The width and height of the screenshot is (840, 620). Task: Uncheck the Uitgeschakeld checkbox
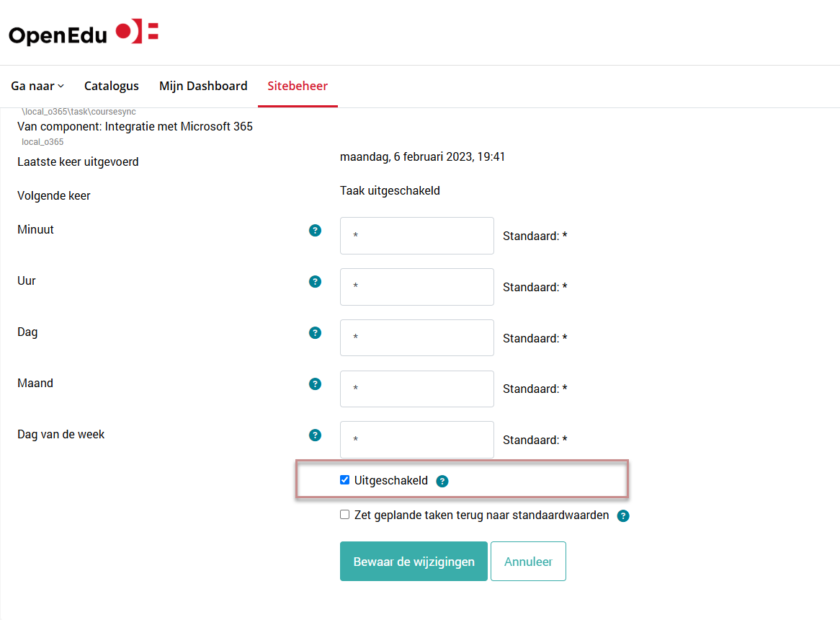click(345, 480)
